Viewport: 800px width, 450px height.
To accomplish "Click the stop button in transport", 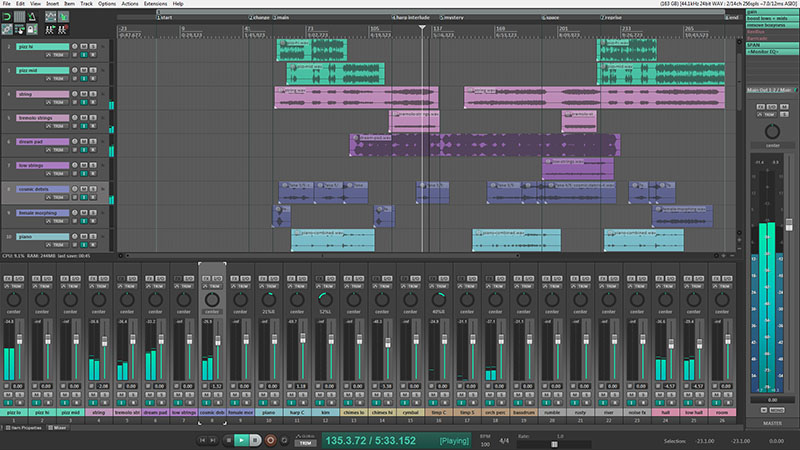I will point(229,440).
